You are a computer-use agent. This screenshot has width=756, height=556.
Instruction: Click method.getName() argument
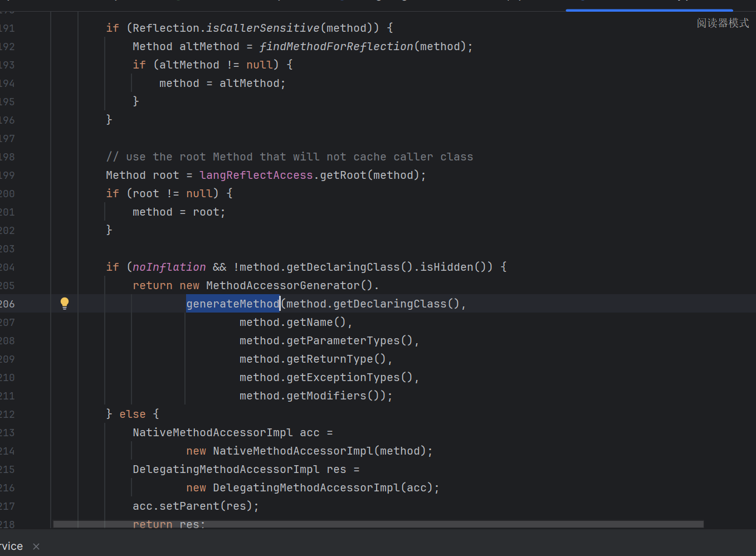pos(292,322)
